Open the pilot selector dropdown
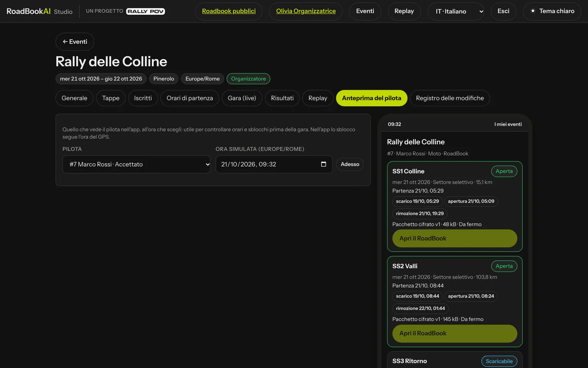The height and width of the screenshot is (368, 588). pos(136,164)
